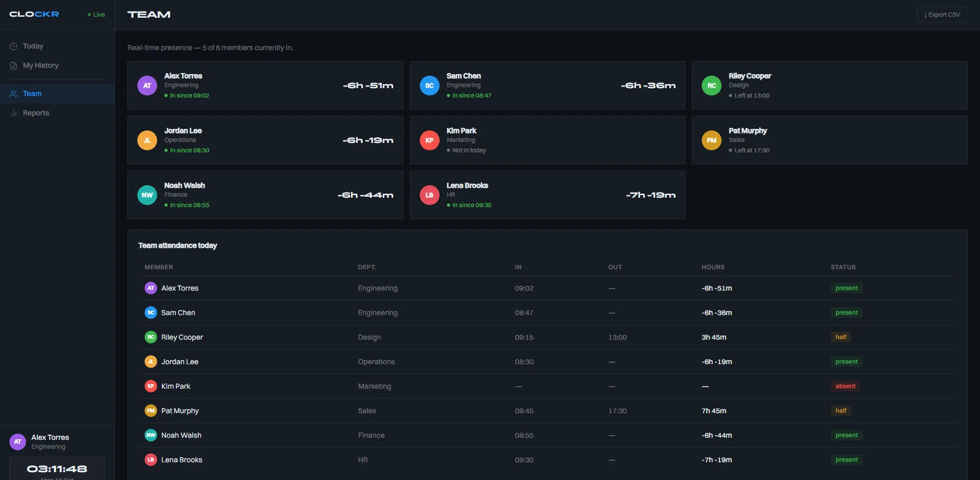The height and width of the screenshot is (480, 980).
Task: Click Riley Cooper's 3h 45m hours cell
Action: click(x=714, y=337)
